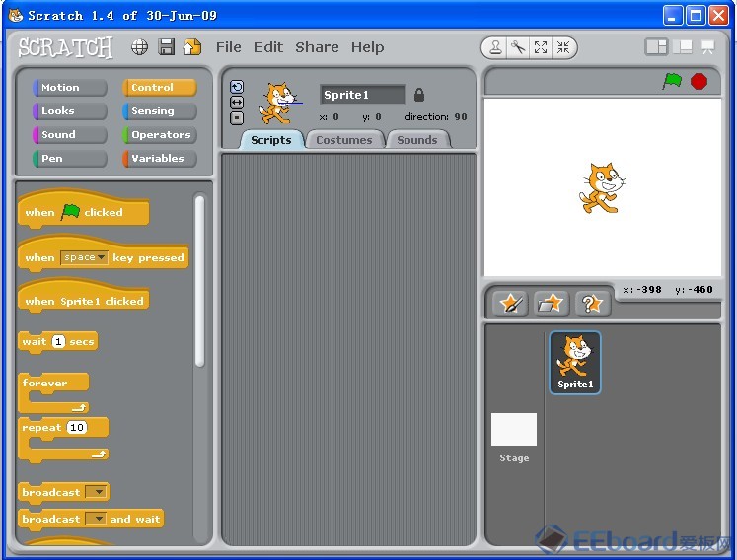Viewport: 737px width, 560px height.
Task: Switch to full stage view mode
Action: click(683, 47)
